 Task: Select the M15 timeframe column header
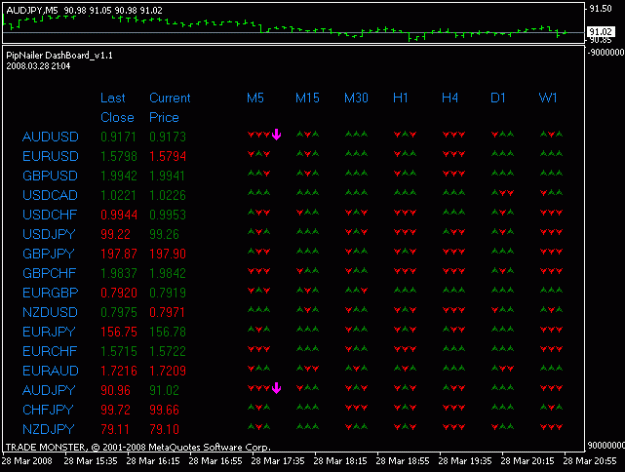307,98
